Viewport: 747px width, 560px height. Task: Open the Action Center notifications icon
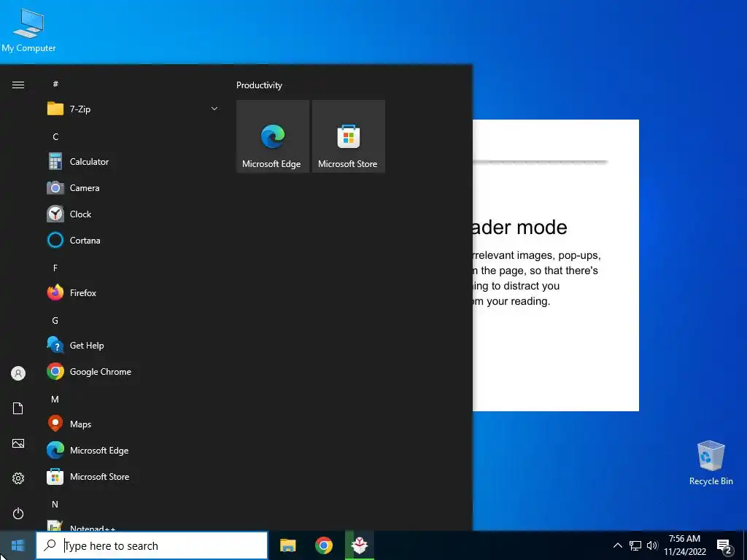tap(724, 547)
